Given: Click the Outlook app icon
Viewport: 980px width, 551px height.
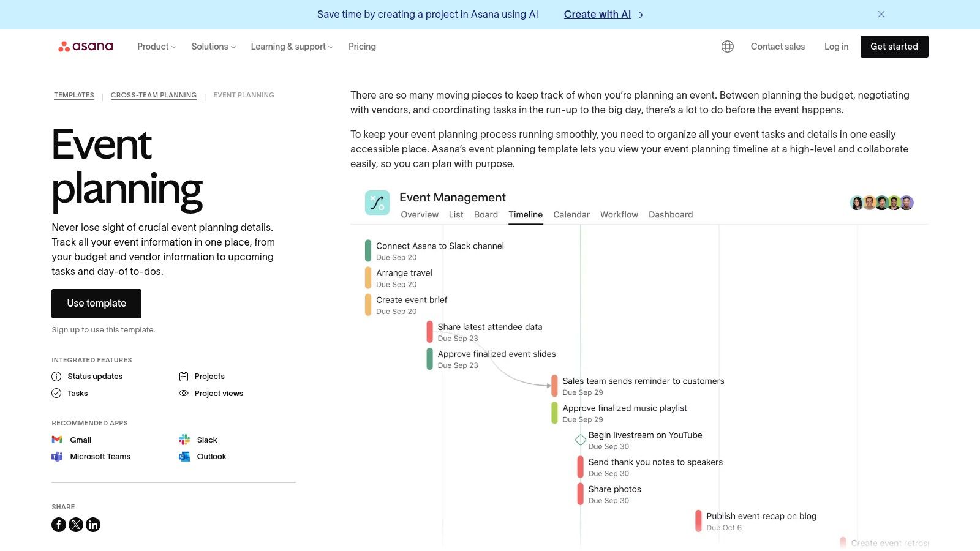Looking at the screenshot, I should tap(184, 456).
